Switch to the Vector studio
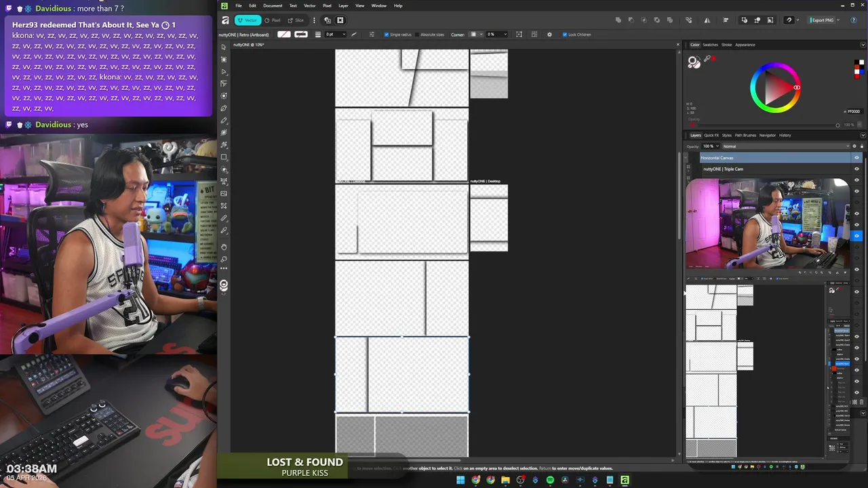 point(248,20)
